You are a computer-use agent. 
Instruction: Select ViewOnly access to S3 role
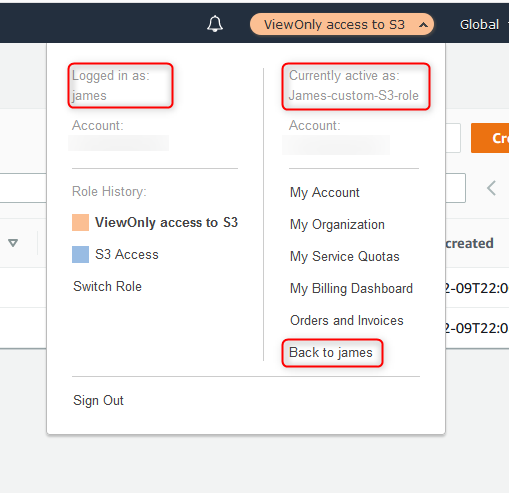tap(166, 222)
